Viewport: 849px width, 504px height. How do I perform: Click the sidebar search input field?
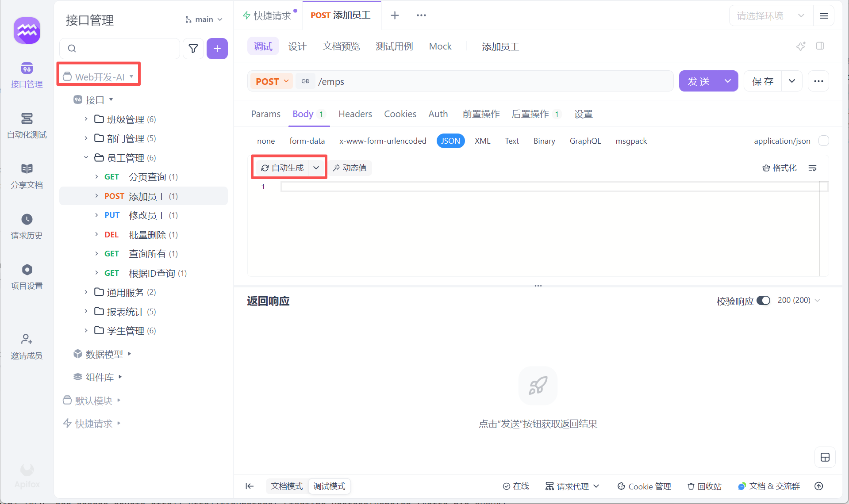[x=119, y=49]
